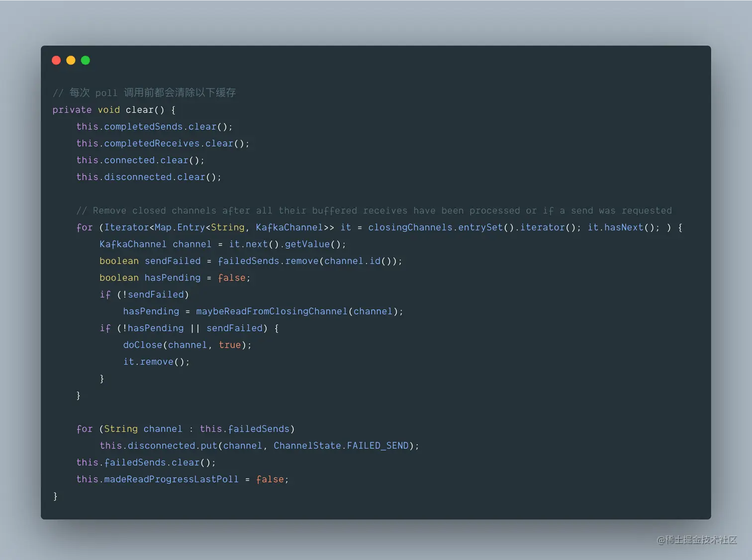
Task: Click the red close dot
Action: (x=56, y=60)
